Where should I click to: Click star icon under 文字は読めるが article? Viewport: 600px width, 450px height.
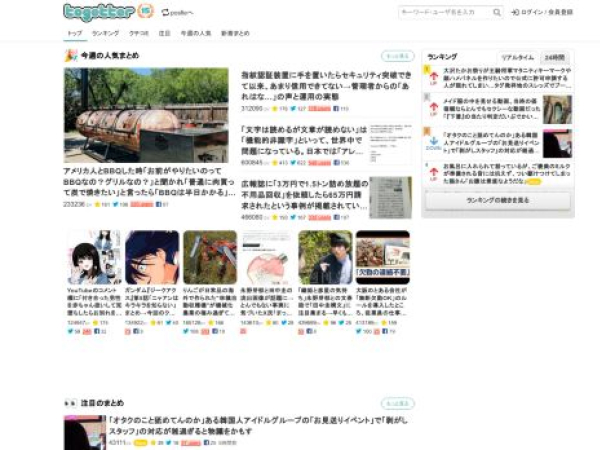pos(275,163)
